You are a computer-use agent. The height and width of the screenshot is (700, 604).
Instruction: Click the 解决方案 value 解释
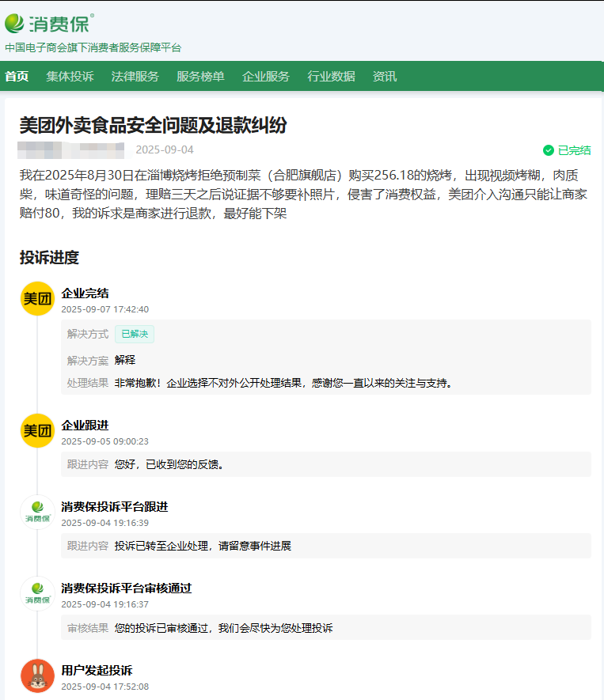tap(124, 360)
